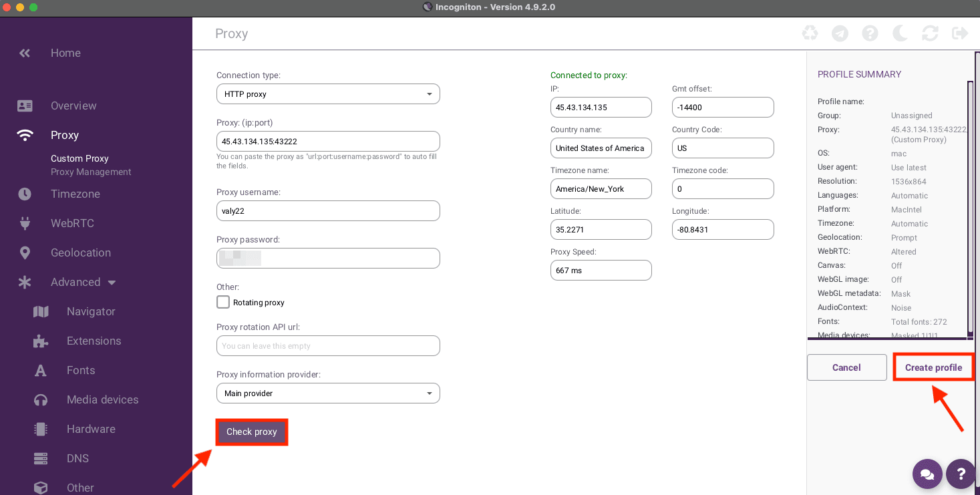This screenshot has height=495, width=980.
Task: Enable the Rotating proxy checkbox
Action: coord(223,302)
